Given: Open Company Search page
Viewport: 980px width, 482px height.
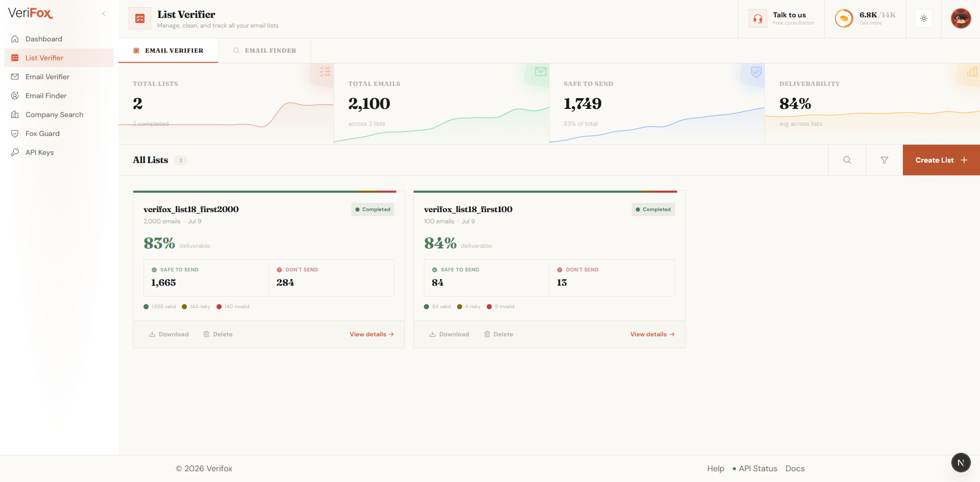Looking at the screenshot, I should pos(59,114).
